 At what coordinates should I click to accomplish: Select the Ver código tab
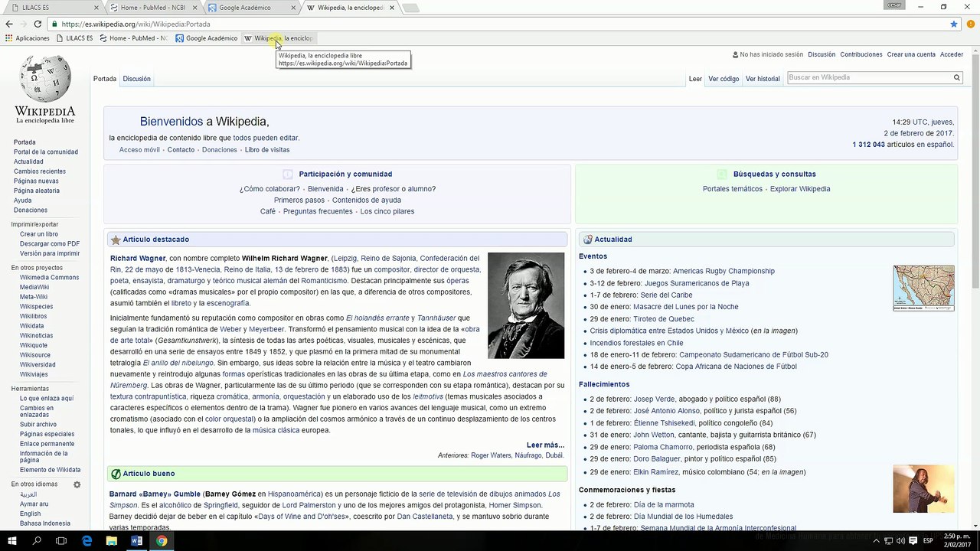(724, 79)
